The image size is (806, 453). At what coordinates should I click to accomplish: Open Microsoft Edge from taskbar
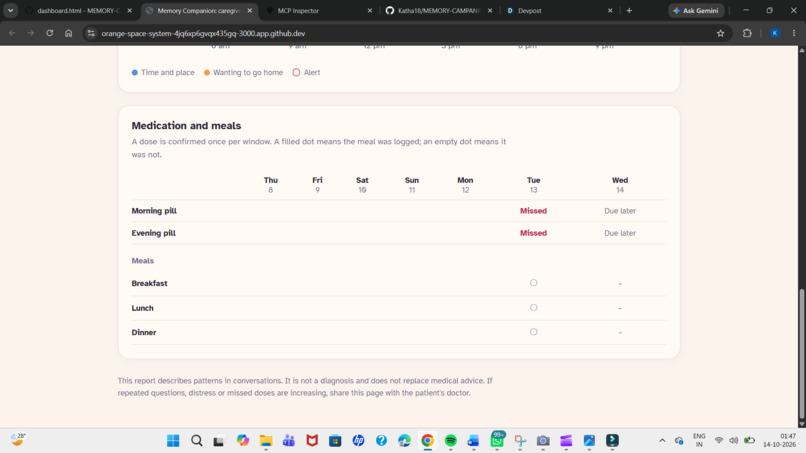tap(405, 441)
